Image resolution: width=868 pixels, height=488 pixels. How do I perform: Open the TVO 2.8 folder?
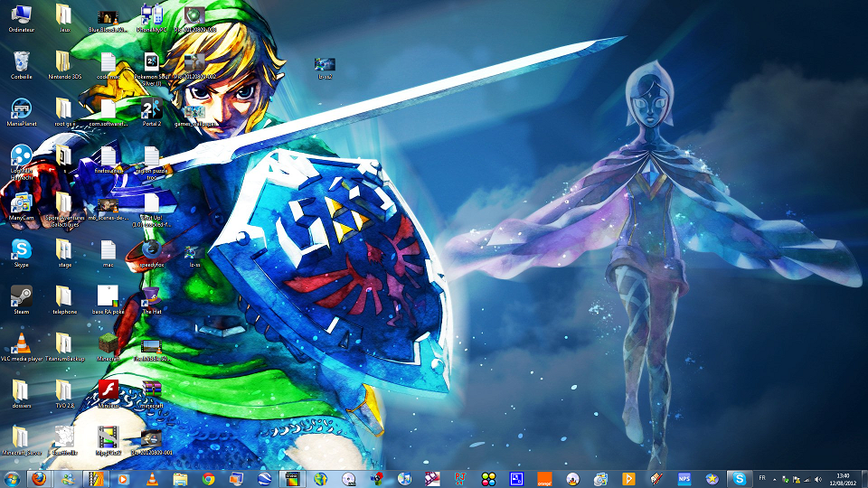click(64, 394)
